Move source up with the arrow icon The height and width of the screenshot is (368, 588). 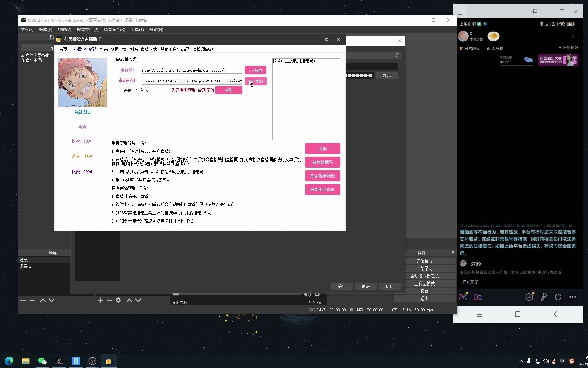pyautogui.click(x=129, y=300)
